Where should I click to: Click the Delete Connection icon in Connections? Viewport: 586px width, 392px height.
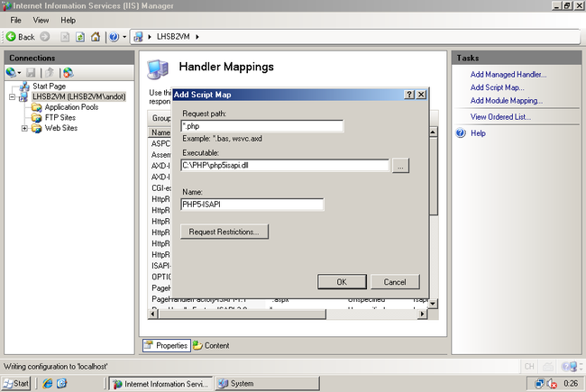[x=69, y=72]
